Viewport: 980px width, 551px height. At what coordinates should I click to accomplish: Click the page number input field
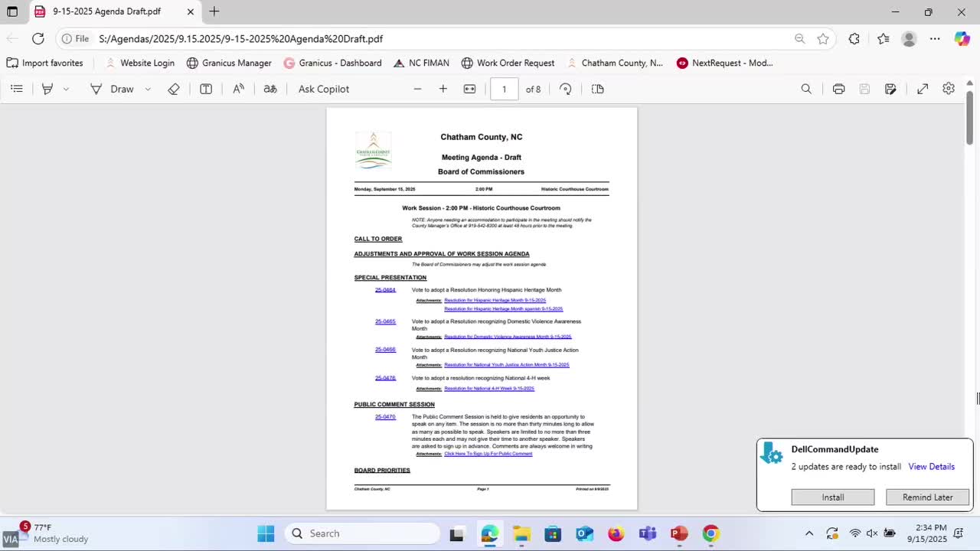[504, 89]
